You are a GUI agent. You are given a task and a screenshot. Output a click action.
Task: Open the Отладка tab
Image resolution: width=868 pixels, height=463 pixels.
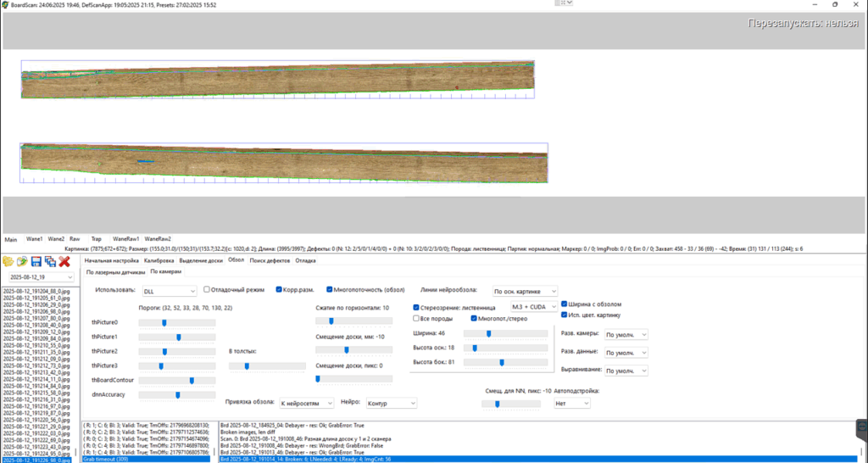point(306,259)
